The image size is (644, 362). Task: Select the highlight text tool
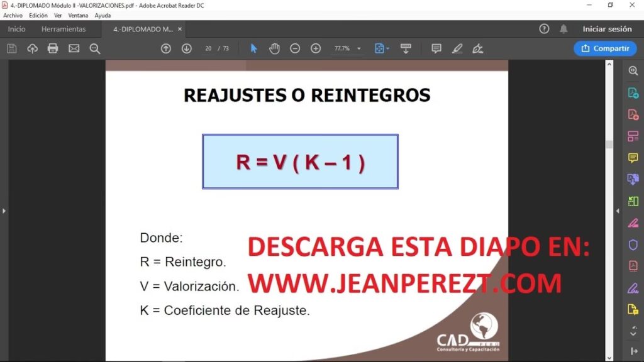point(457,48)
